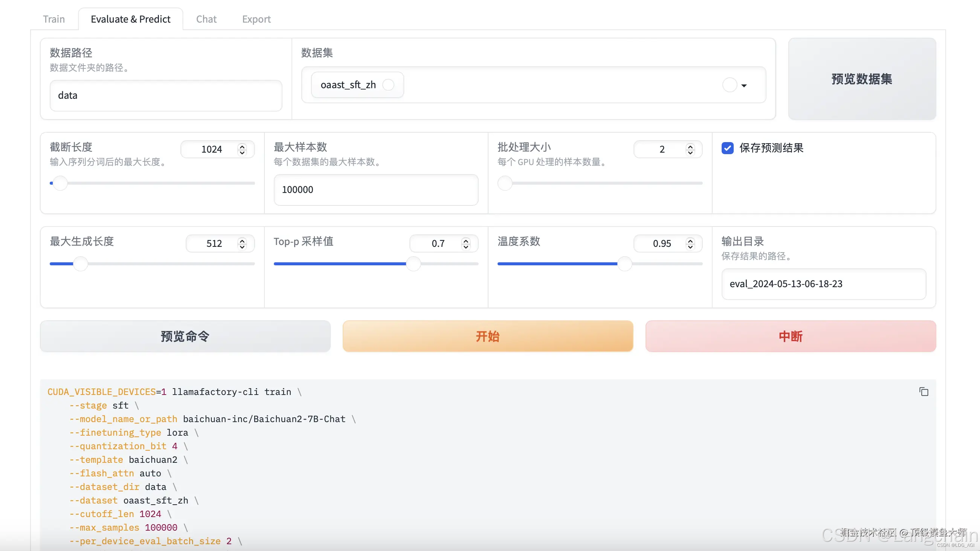Click the --dataset oaast_sft_zh command line
980x551 pixels.
coord(134,500)
